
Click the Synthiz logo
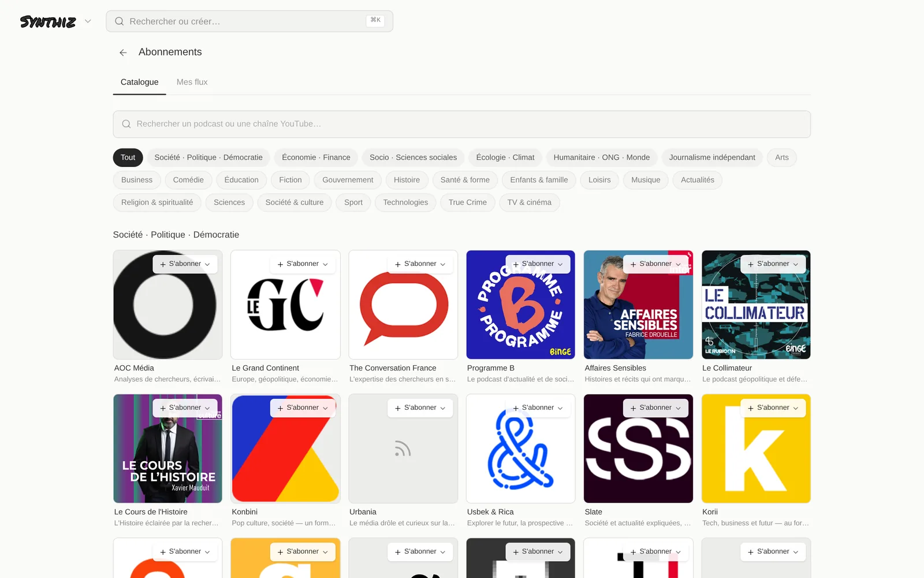point(48,22)
